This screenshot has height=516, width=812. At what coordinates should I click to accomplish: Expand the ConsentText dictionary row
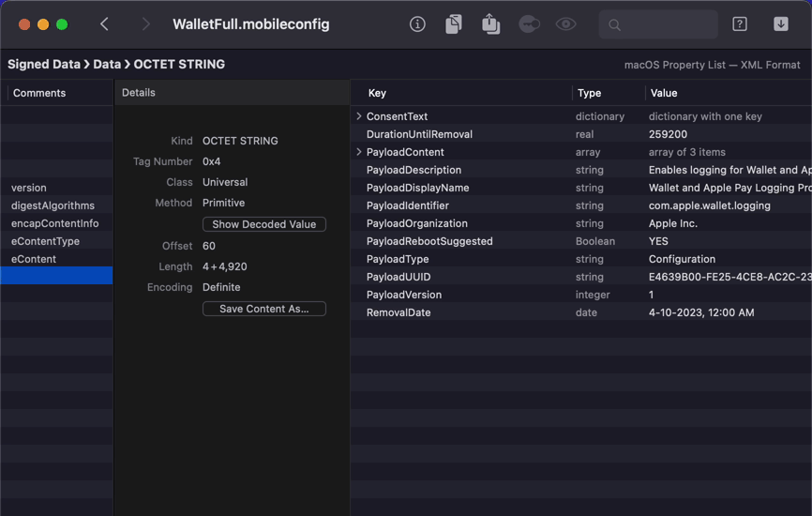coord(358,116)
